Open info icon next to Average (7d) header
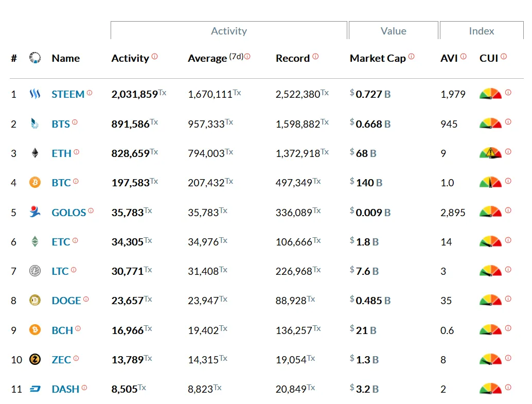Image resolution: width=532 pixels, height=404 pixels. pyautogui.click(x=247, y=57)
